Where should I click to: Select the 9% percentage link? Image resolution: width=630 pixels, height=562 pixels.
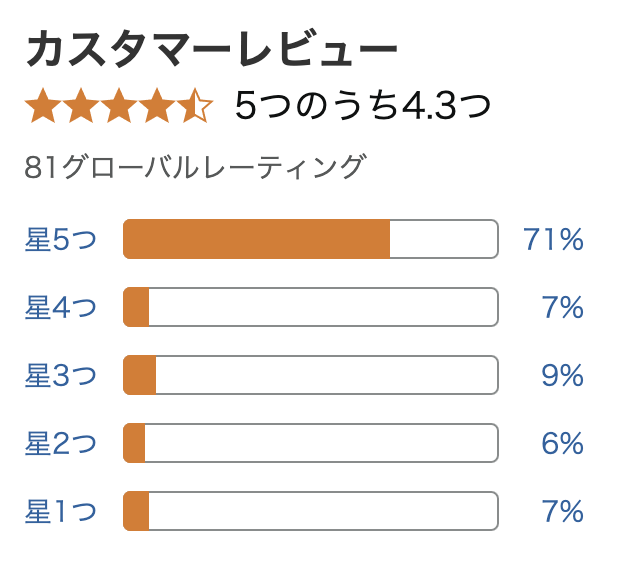562,375
